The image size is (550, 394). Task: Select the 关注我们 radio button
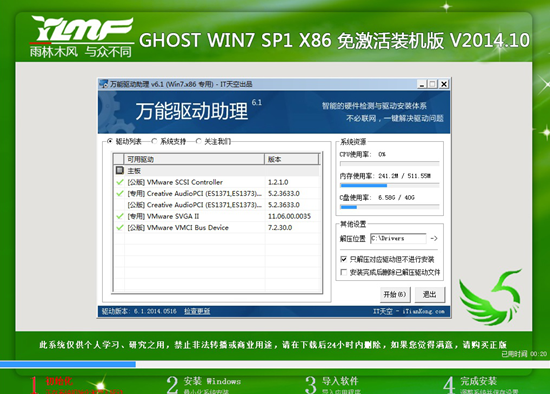199,141
